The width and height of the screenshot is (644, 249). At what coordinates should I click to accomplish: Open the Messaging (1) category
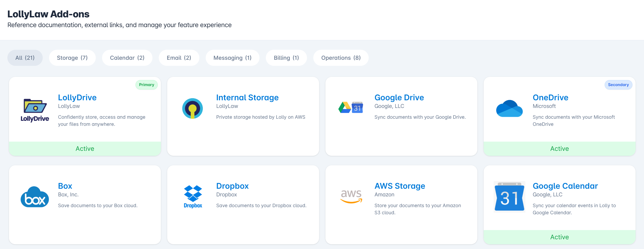click(x=232, y=58)
